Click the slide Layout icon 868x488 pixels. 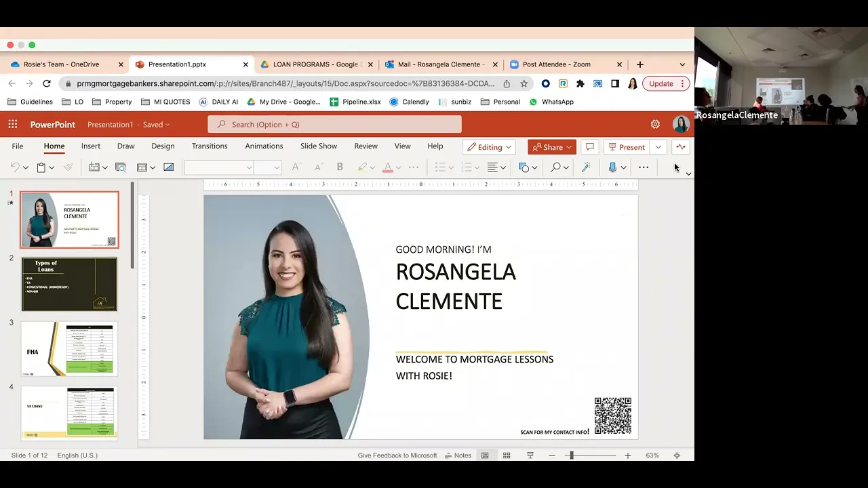click(x=142, y=167)
